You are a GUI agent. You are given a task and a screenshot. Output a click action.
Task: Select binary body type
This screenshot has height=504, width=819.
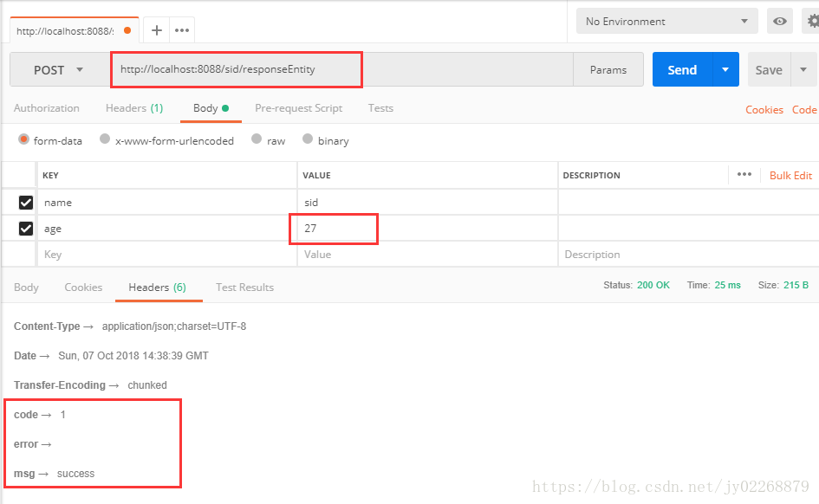pos(308,139)
